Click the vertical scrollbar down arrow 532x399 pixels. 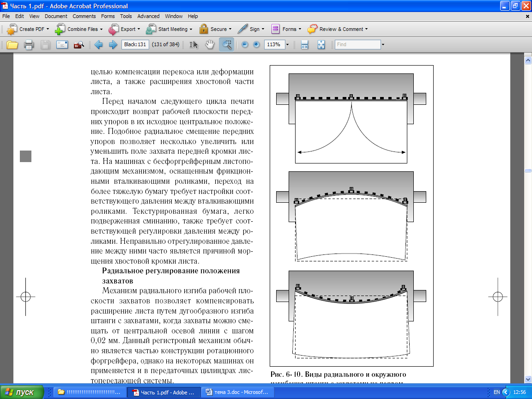[x=528, y=379]
